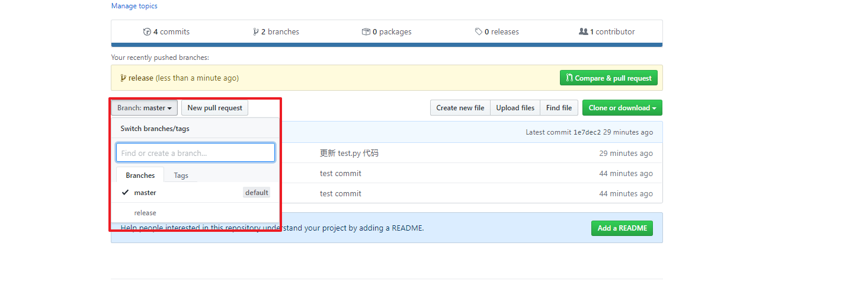Open the 0 packages box icon

[366, 32]
